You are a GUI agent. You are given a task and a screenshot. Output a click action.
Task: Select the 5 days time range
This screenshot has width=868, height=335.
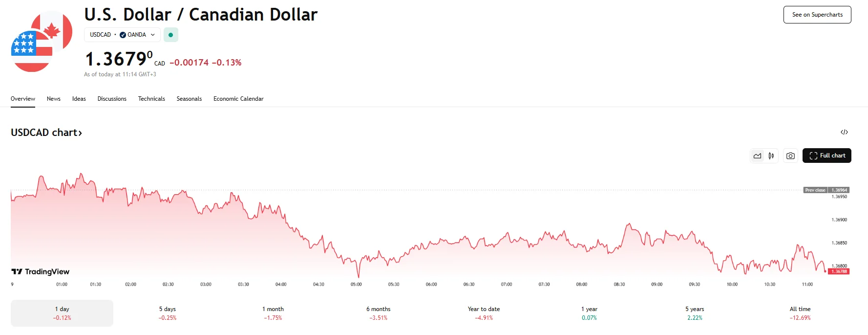167,313
